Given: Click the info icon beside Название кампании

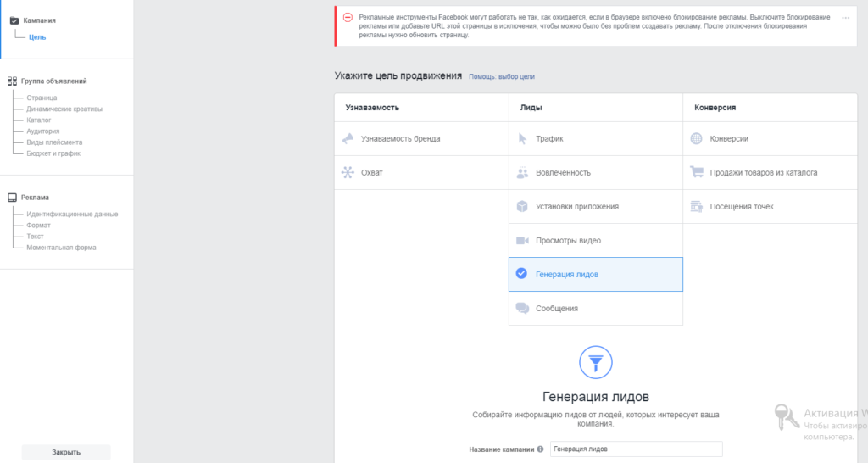Looking at the screenshot, I should tap(540, 449).
